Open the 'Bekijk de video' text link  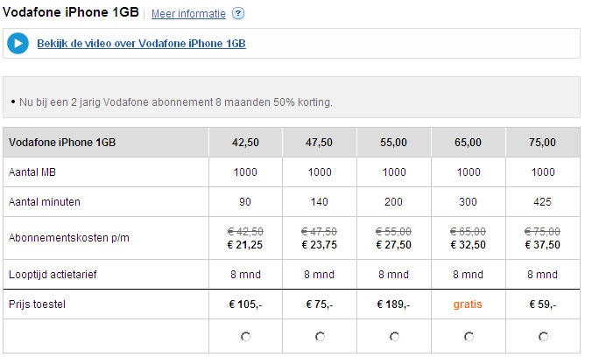(141, 44)
